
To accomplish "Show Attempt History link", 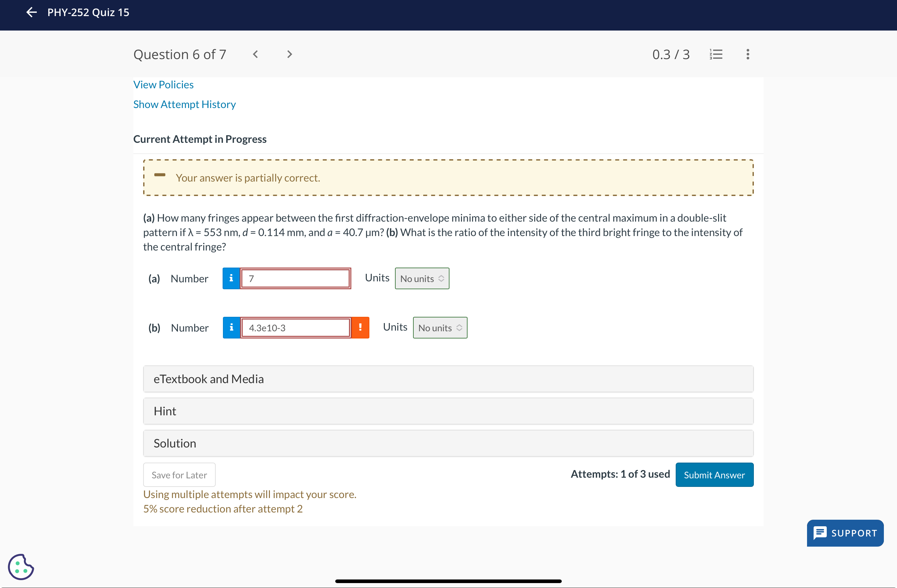I will point(184,104).
